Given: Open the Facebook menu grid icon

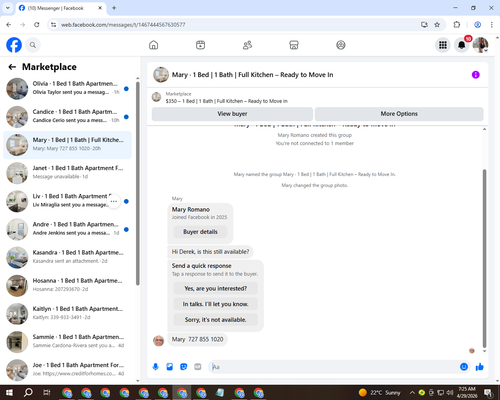Looking at the screenshot, I should click(443, 45).
